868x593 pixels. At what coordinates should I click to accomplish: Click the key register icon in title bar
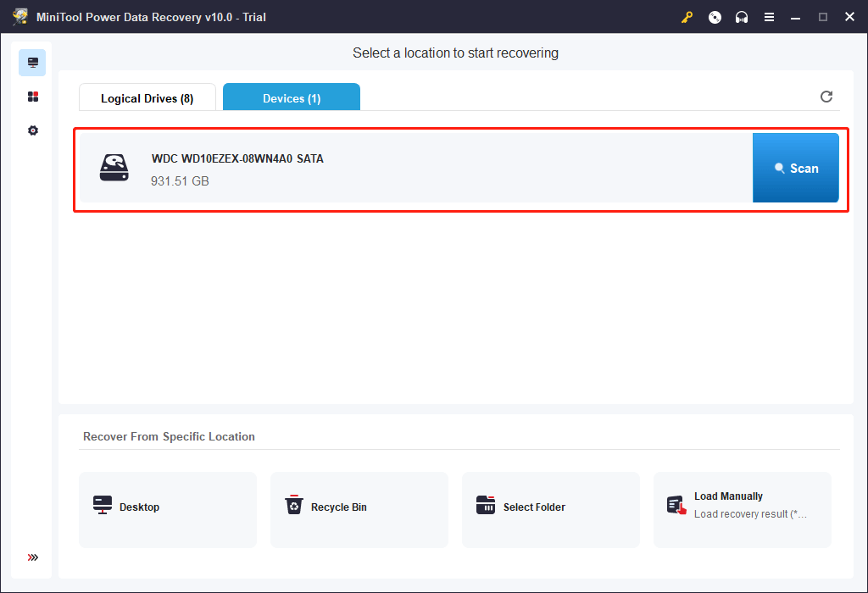(687, 17)
